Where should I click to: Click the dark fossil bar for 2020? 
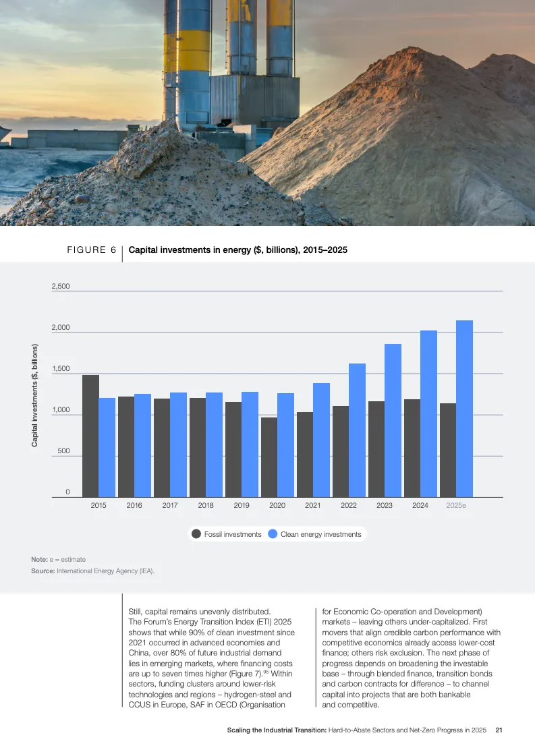click(269, 457)
